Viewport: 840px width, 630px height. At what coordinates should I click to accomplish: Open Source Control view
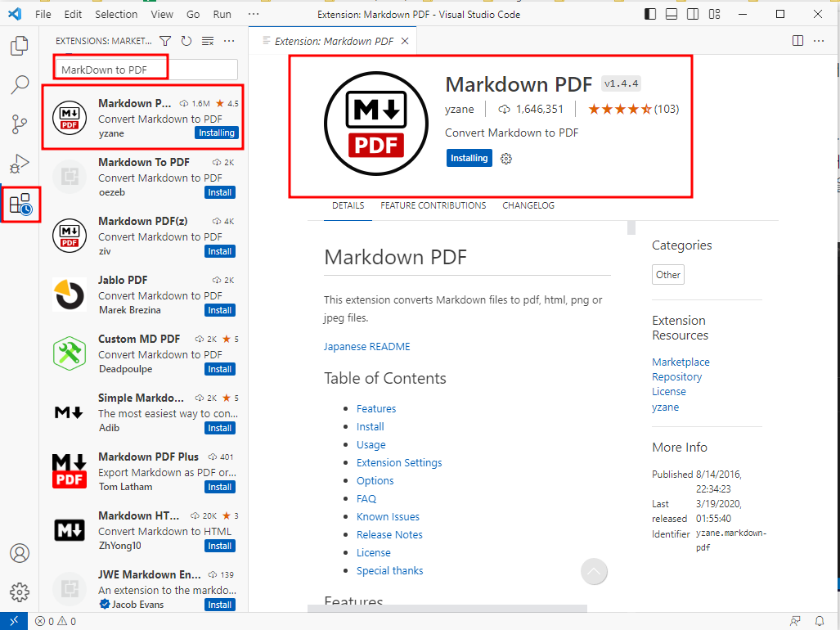pos(20,124)
